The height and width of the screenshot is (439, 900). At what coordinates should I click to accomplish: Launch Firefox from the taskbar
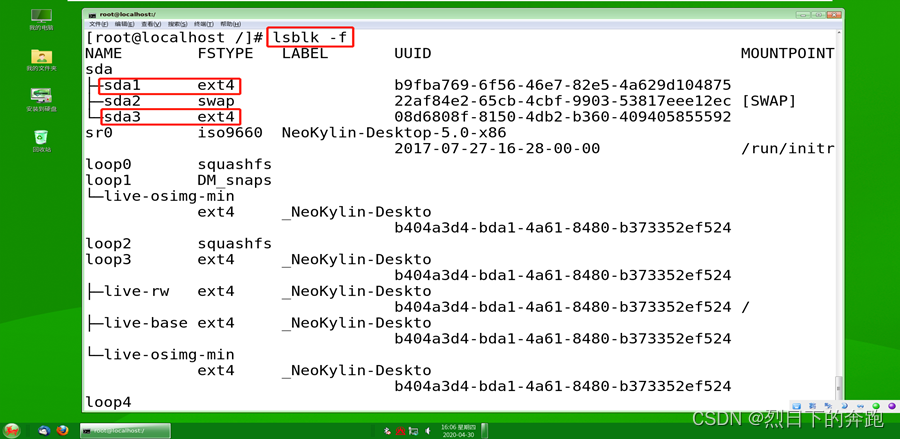point(62,430)
